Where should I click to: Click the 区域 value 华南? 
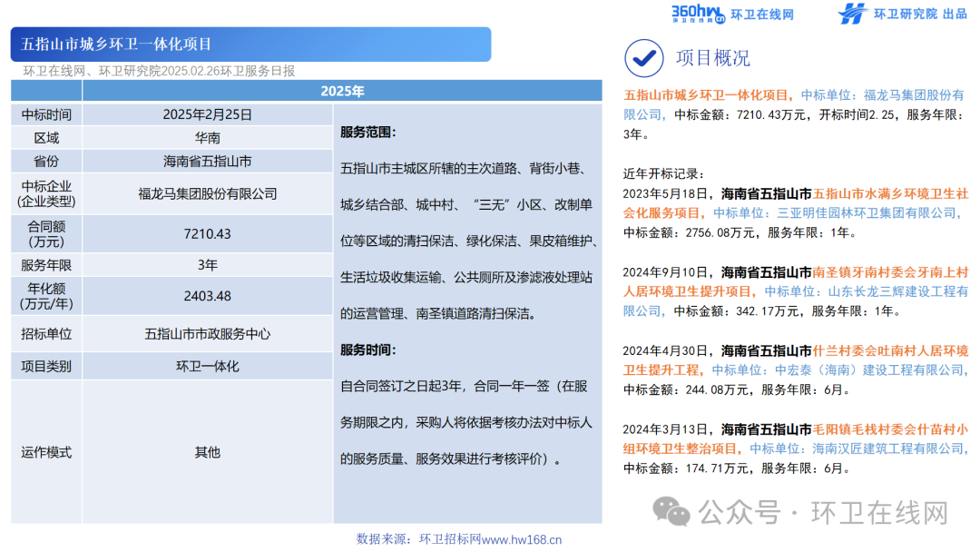208,138
